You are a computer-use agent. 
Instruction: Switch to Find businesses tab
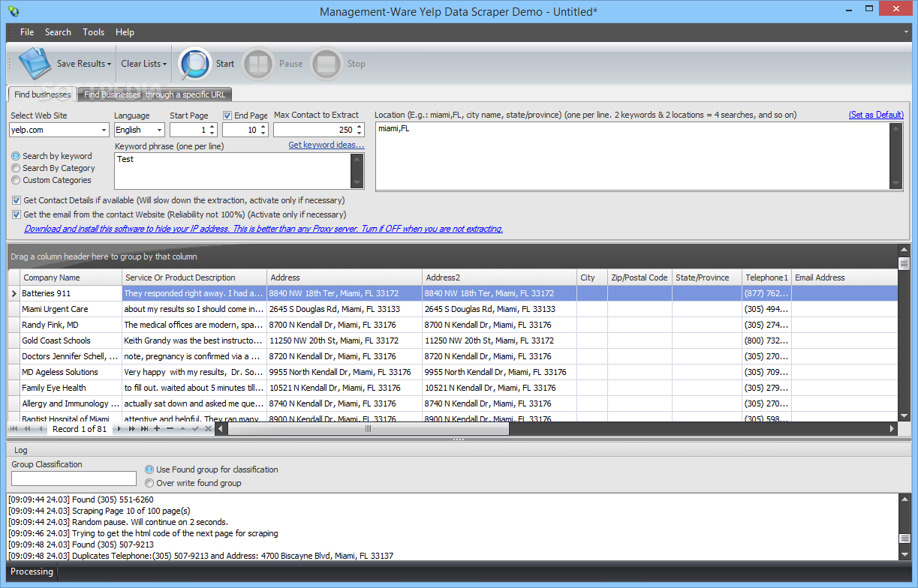pos(43,94)
